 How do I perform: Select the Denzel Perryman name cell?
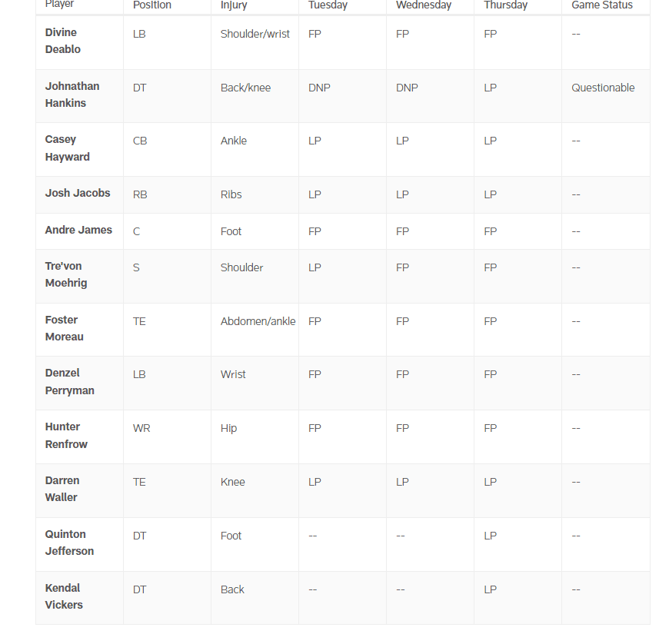tap(80, 383)
